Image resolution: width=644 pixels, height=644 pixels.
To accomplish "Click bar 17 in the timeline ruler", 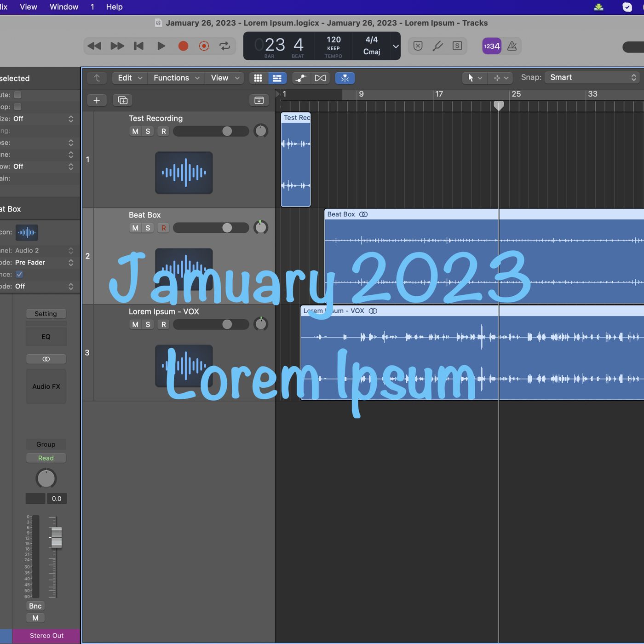I will point(439,94).
